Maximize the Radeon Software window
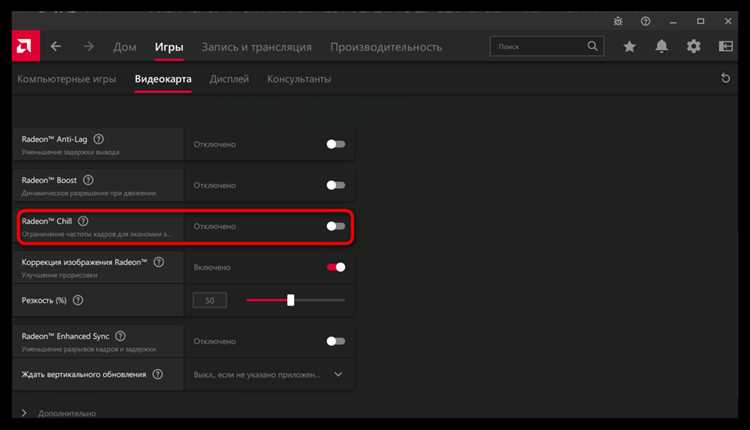 [700, 21]
